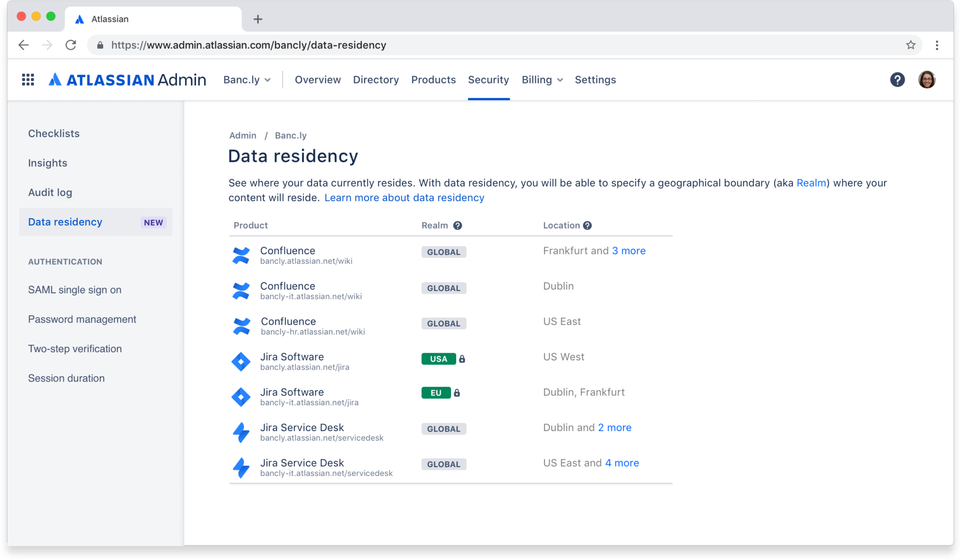Expand the Billing dropdown menu
Screen dimensions: 961x560
(542, 80)
